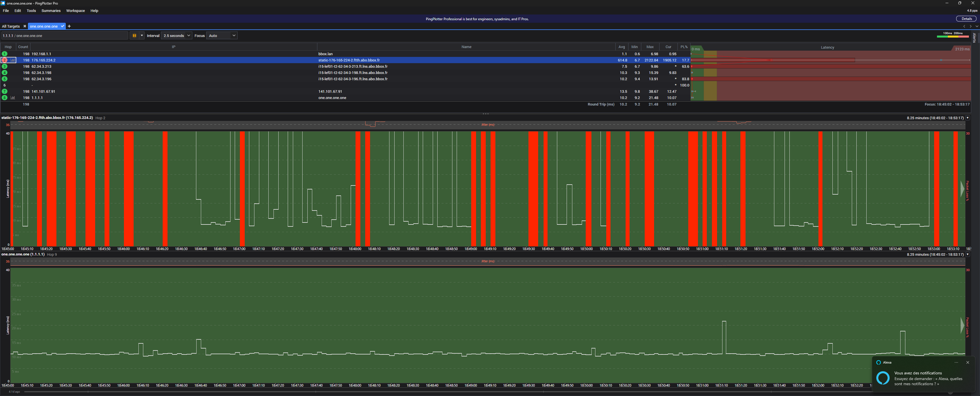980x396 pixels.
Task: Expand the pause button dropdown arrow
Action: pyautogui.click(x=142, y=36)
